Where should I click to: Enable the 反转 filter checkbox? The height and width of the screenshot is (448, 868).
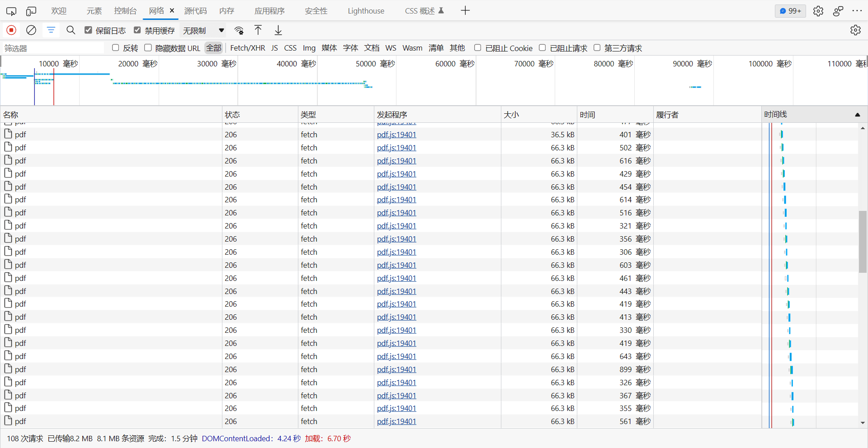click(116, 48)
